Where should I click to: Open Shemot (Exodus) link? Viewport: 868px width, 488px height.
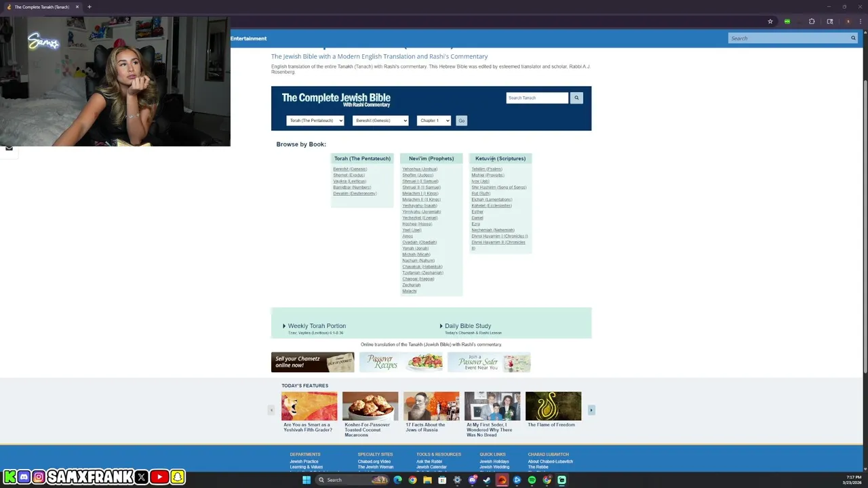[x=349, y=175]
